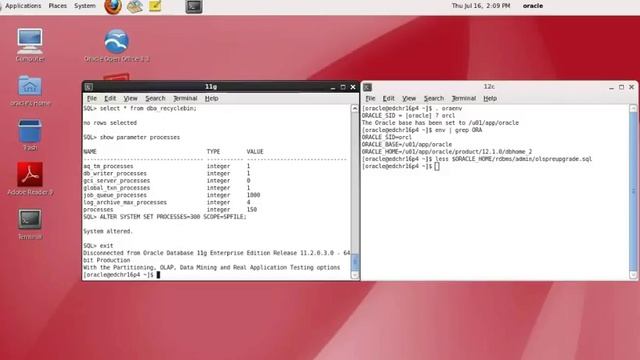The height and width of the screenshot is (360, 640).
Task: Open Oracle Open Office desktop icon
Action: click(116, 45)
